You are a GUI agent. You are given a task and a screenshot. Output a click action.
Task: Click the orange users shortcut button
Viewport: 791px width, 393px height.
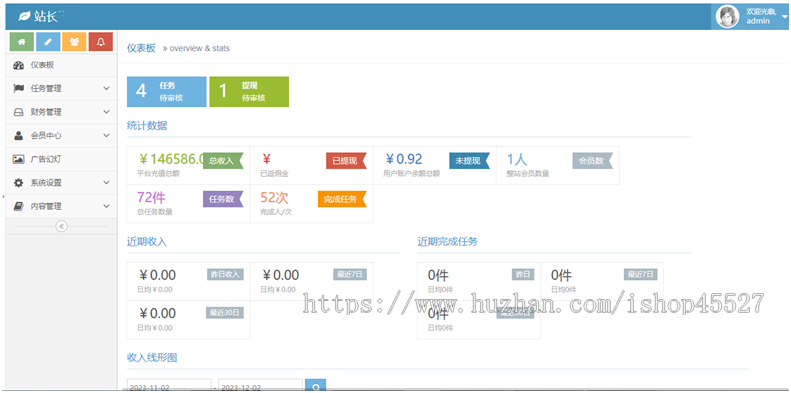74,42
